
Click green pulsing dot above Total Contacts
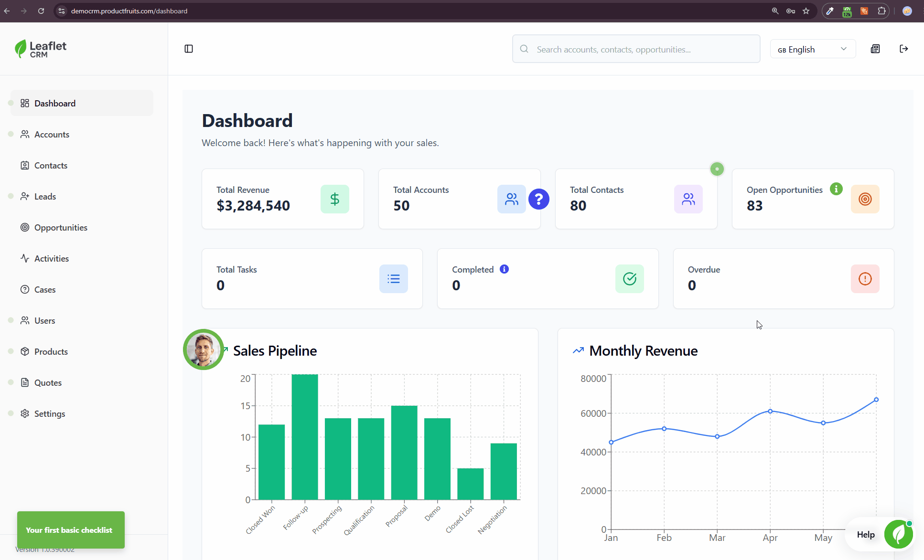717,169
